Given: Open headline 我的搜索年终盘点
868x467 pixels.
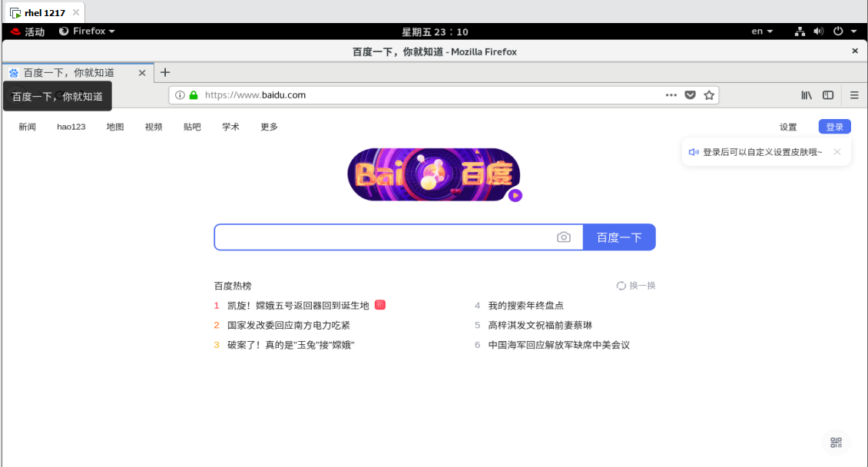Looking at the screenshot, I should tap(526, 306).
